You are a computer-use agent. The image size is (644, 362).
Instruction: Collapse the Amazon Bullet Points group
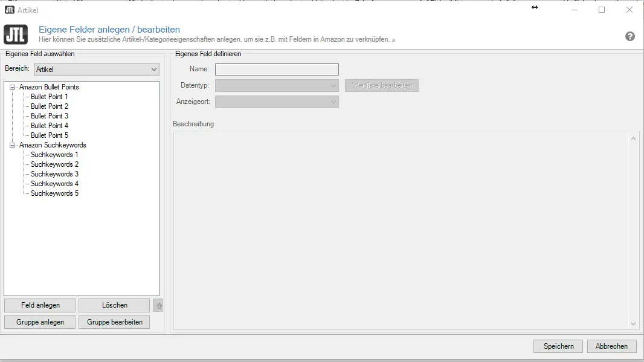click(12, 87)
